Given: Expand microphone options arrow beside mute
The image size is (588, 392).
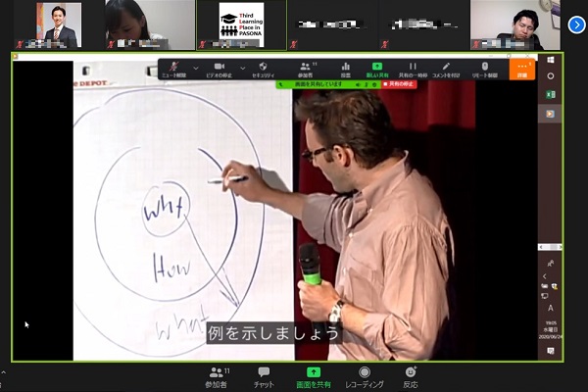Looking at the screenshot, I should click(x=195, y=67).
